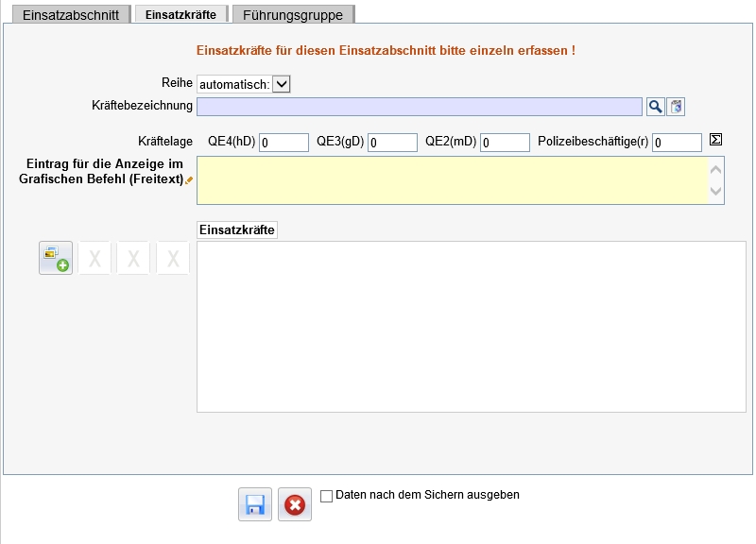Cancel with the red X button
The image size is (756, 544).
tap(295, 504)
